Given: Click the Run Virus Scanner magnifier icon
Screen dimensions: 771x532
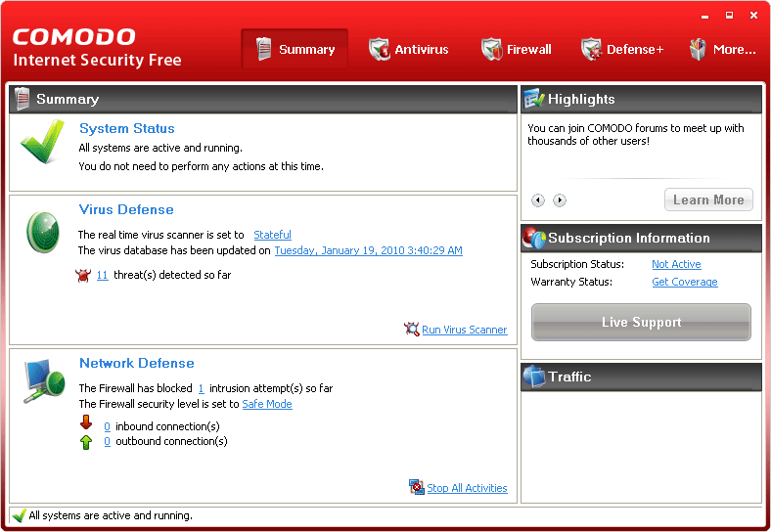Looking at the screenshot, I should [412, 329].
